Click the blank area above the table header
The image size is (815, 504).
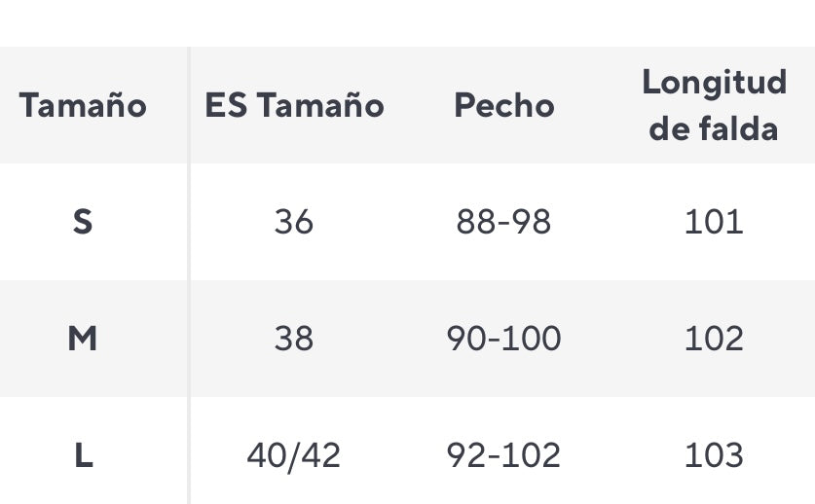pos(407,23)
